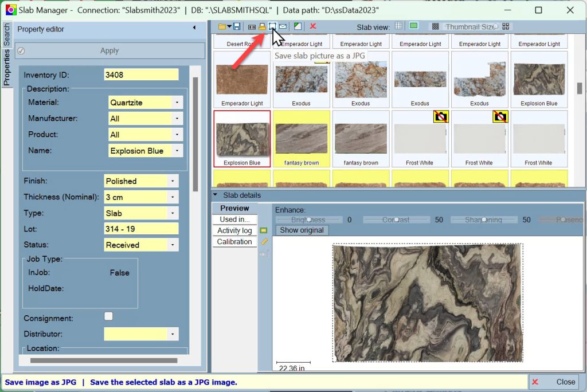Image resolution: width=587 pixels, height=392 pixels.
Task: Click the Contrast slider handle
Action: 397,219
